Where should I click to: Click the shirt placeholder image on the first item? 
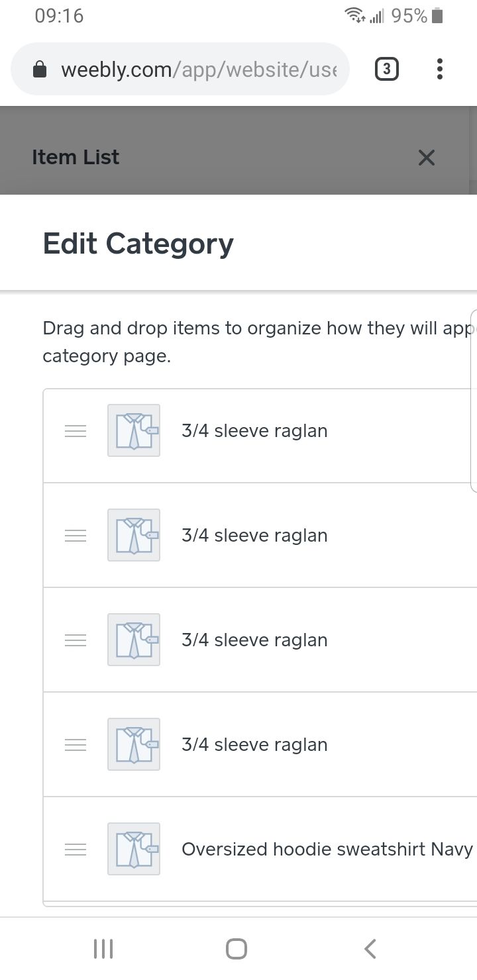tap(133, 430)
